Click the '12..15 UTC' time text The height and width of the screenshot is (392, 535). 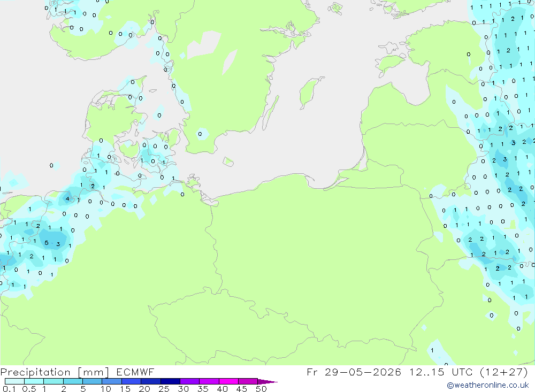(x=441, y=372)
